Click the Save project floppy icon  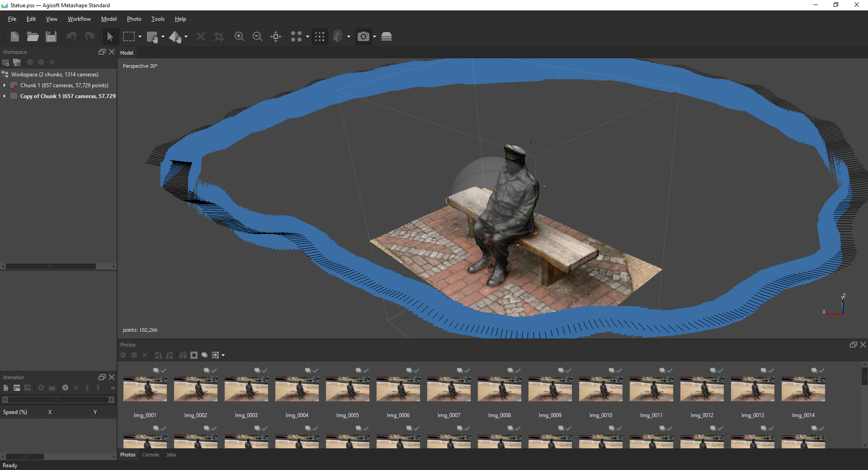tap(51, 37)
